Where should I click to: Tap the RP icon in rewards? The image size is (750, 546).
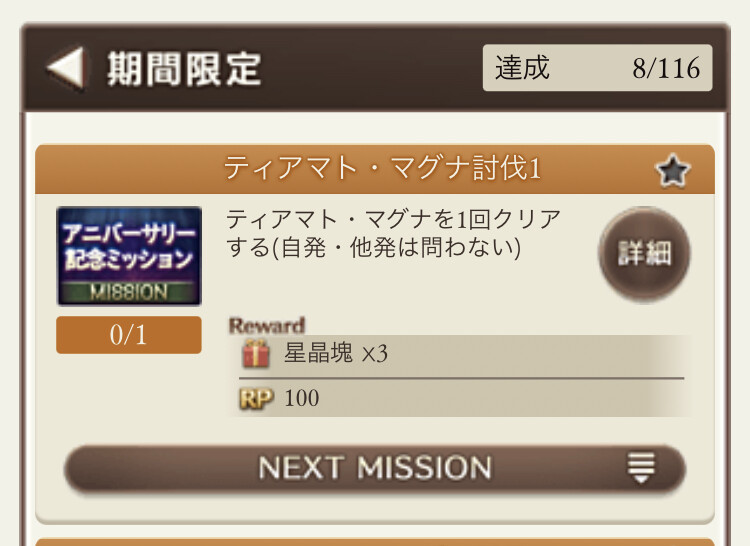click(x=256, y=398)
